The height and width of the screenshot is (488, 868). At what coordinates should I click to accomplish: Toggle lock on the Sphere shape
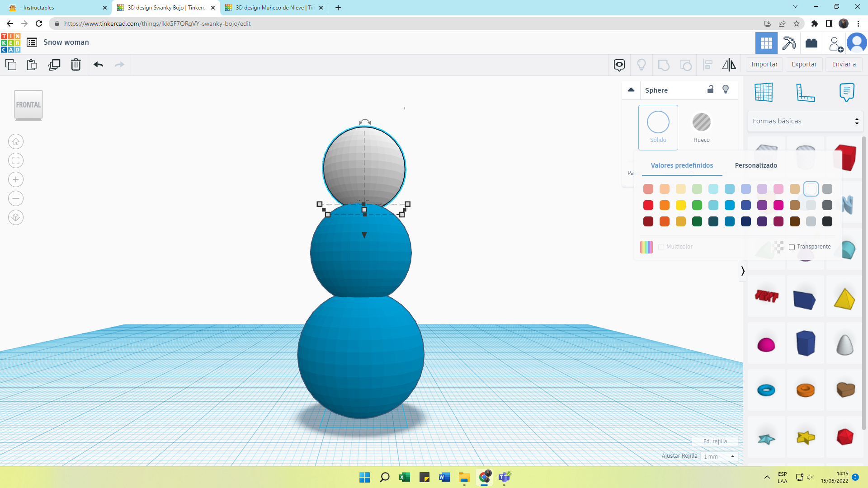(710, 89)
